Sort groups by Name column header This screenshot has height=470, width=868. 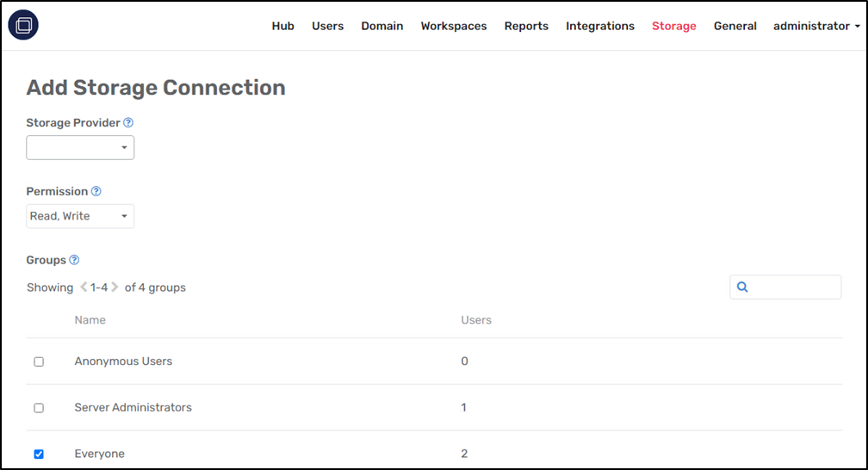click(90, 320)
